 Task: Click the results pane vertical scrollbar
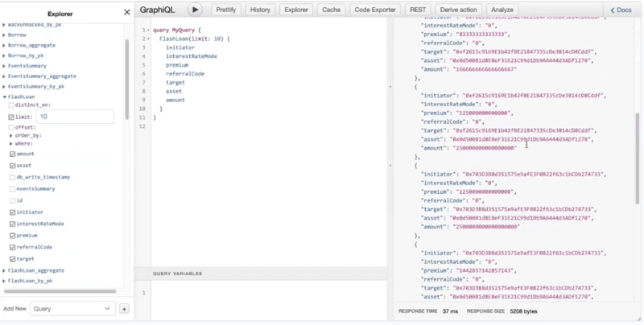(638, 158)
